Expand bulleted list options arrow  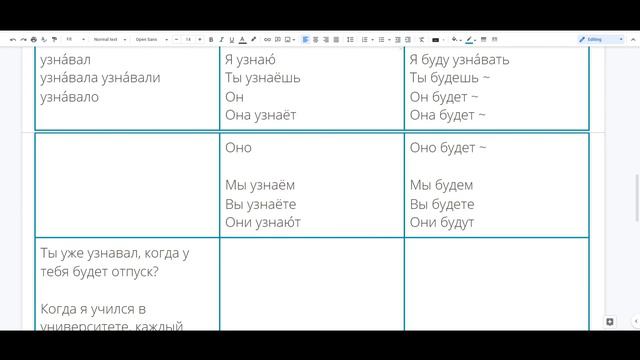click(x=389, y=40)
